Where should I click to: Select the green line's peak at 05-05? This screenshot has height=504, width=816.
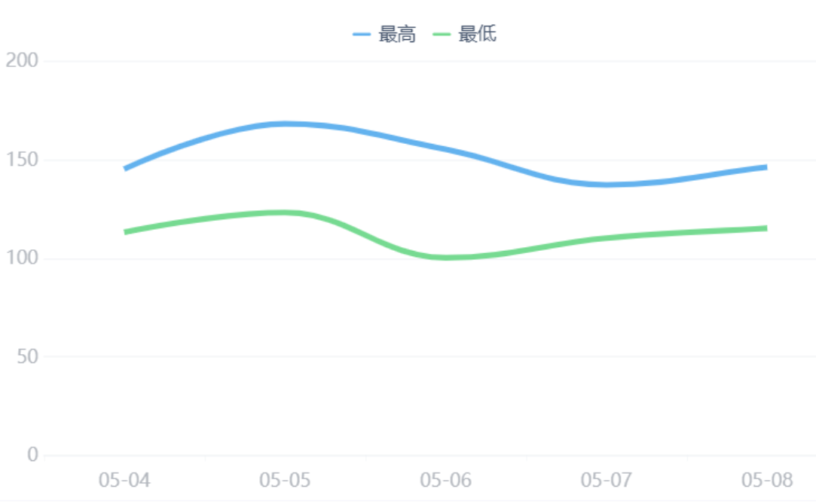[x=285, y=212]
